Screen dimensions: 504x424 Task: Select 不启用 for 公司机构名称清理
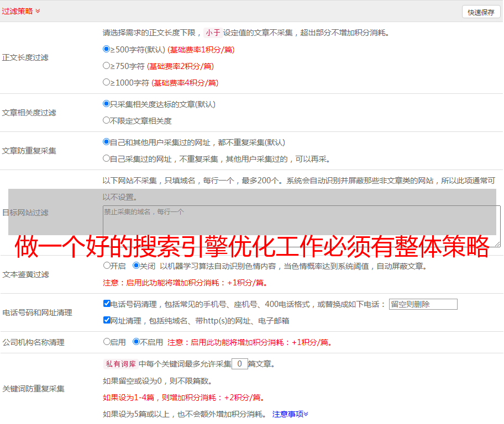tap(136, 342)
